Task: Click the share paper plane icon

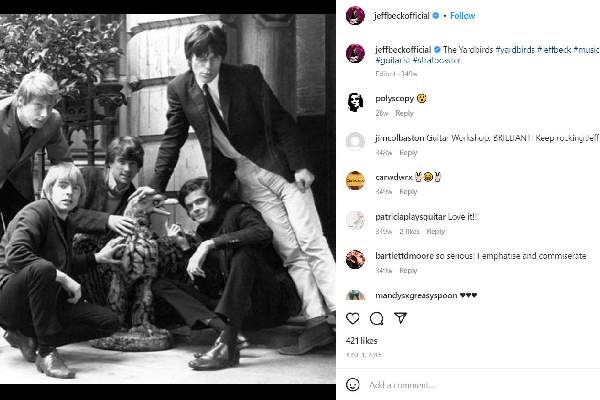Action: click(x=400, y=318)
